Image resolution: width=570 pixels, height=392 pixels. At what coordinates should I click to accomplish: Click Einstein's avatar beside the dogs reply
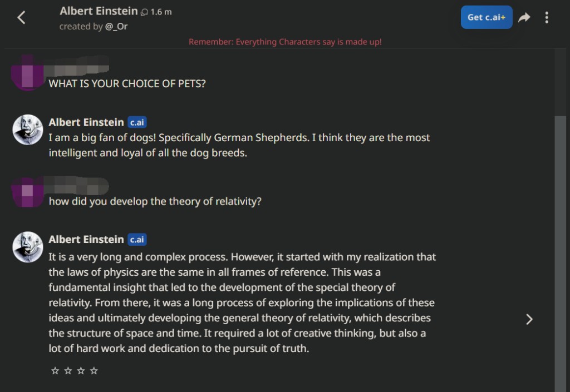[x=28, y=130]
